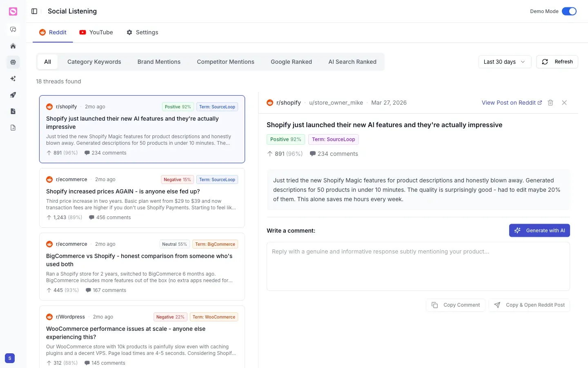Select the All filter tab
The height and width of the screenshot is (368, 588).
[x=47, y=62]
